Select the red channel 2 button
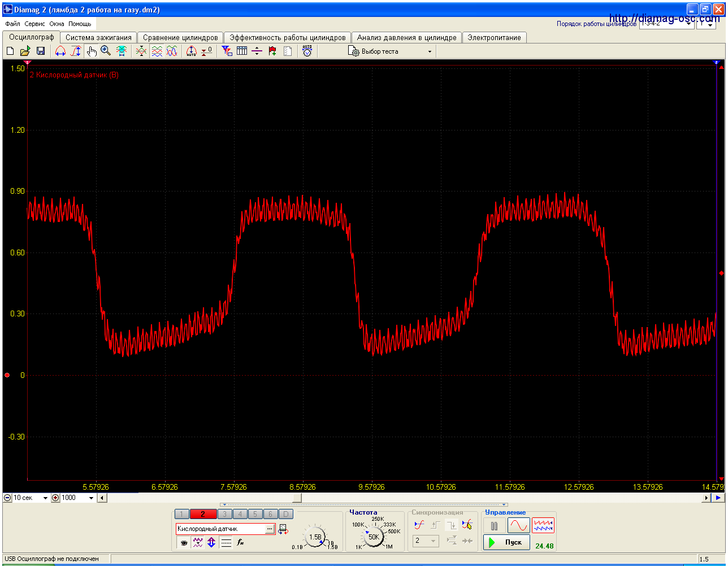This screenshot has height=566, width=728. point(202,514)
